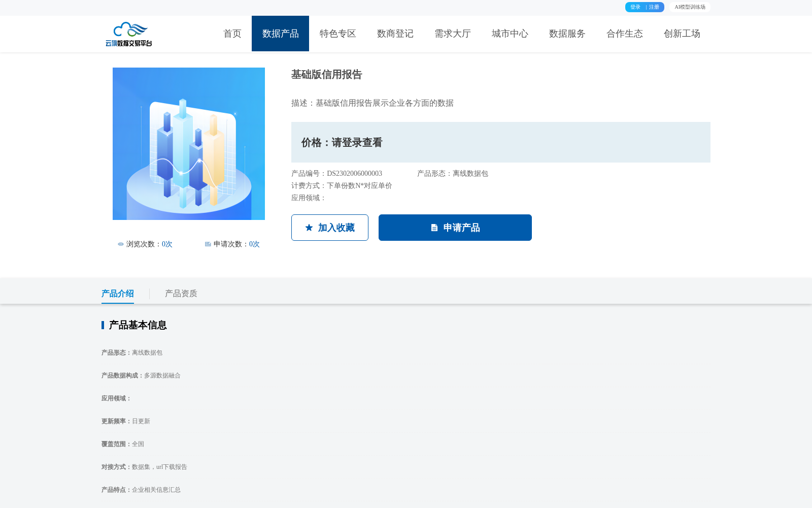Click 产品特点:企业相关信息汇总 row
The image size is (812, 508).
(141, 490)
